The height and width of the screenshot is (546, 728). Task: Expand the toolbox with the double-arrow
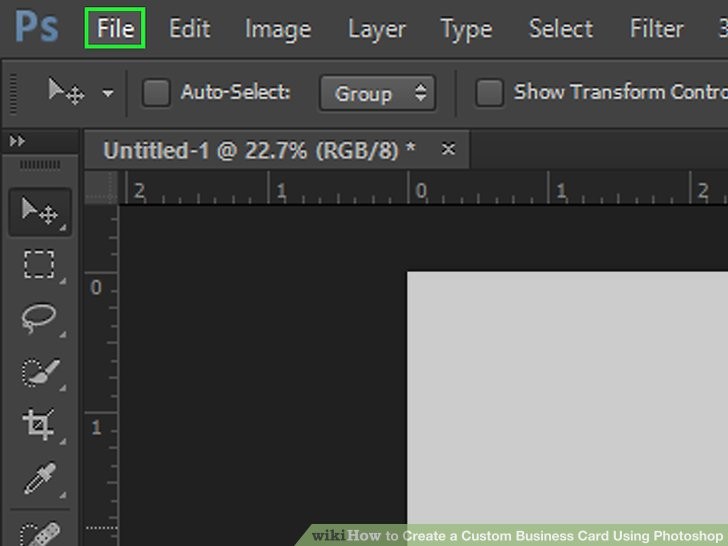point(17,142)
